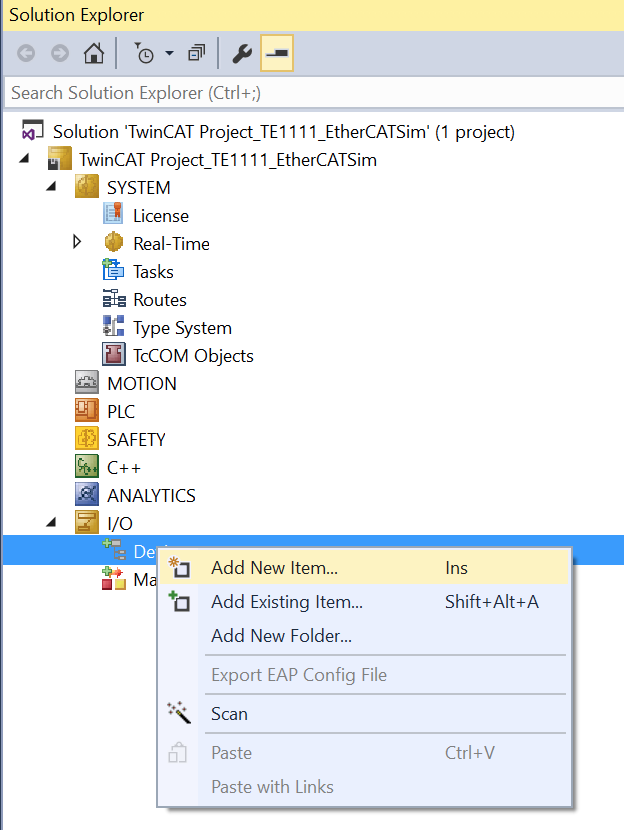Click Paste with Links menu entry
Viewport: 624px width, 830px height.
(364, 787)
